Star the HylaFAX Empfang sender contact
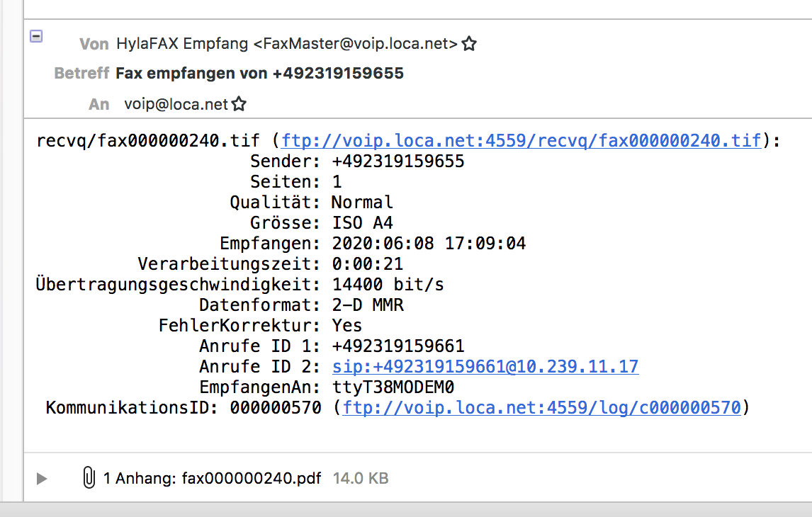Viewport: 812px width, 517px height. click(x=469, y=44)
